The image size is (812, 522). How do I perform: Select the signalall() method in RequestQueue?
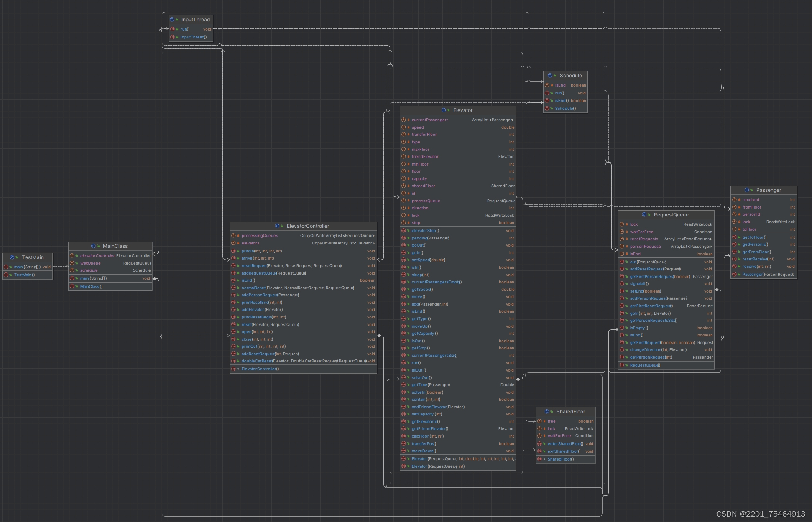point(666,284)
